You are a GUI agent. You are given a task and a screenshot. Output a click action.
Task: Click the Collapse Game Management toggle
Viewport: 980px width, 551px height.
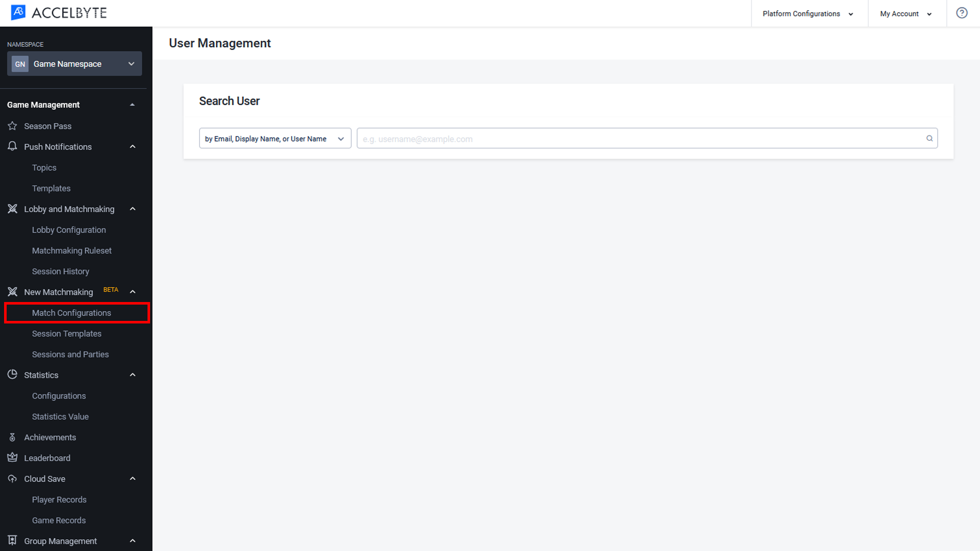point(133,104)
